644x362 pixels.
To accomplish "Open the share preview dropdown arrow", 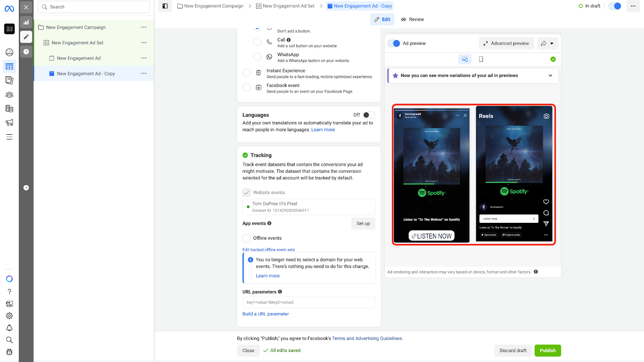I will click(x=551, y=43).
